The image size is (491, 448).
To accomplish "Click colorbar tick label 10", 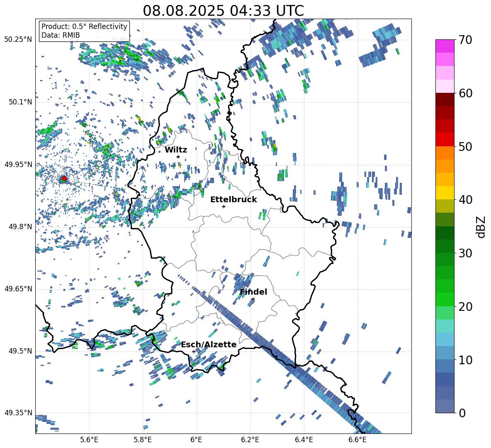I will pos(465,360).
